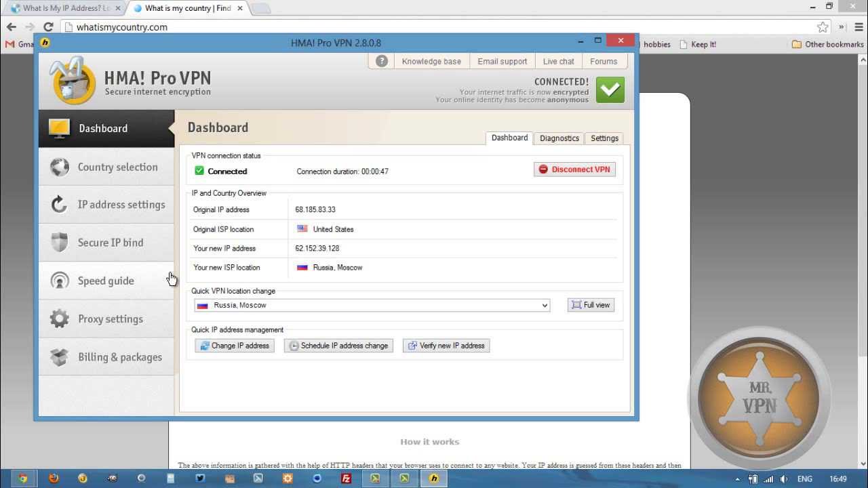This screenshot has width=868, height=488.
Task: Click the taskbar clock showing 16:49
Action: coord(839,479)
